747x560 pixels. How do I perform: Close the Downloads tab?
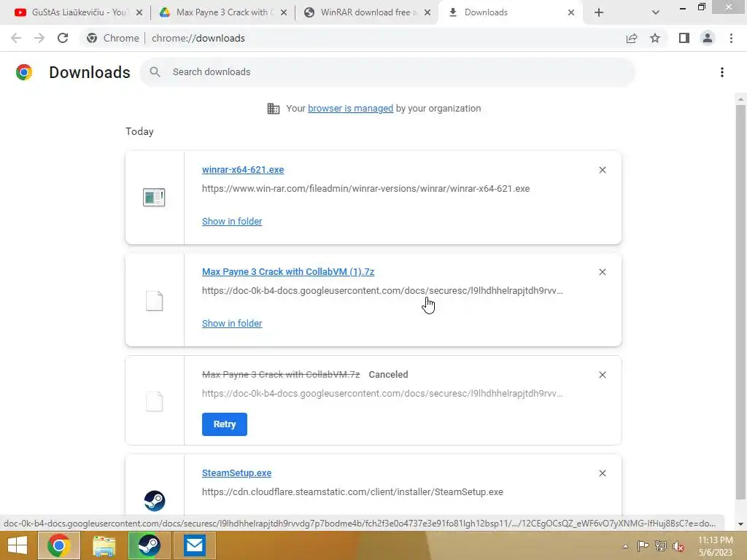(570, 12)
